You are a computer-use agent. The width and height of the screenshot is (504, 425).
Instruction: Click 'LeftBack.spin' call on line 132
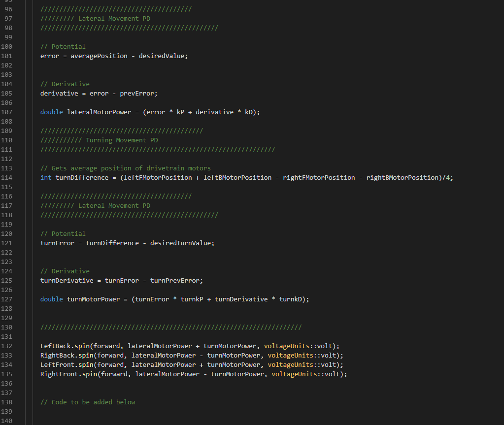click(x=65, y=346)
